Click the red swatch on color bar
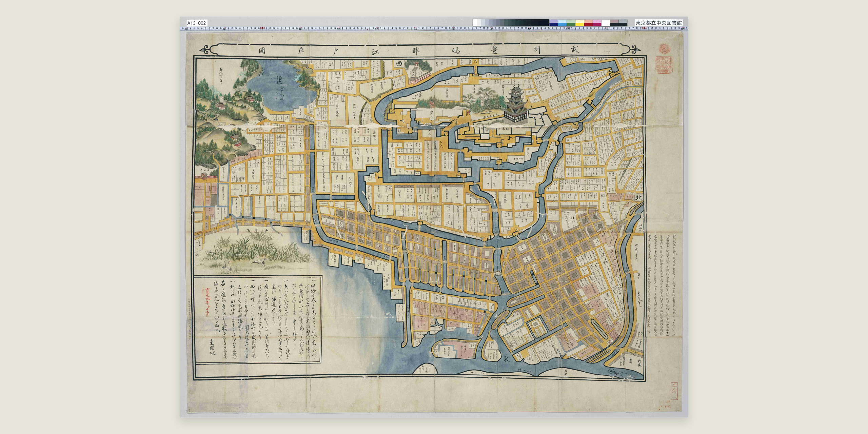The width and height of the screenshot is (868, 434). (588, 24)
